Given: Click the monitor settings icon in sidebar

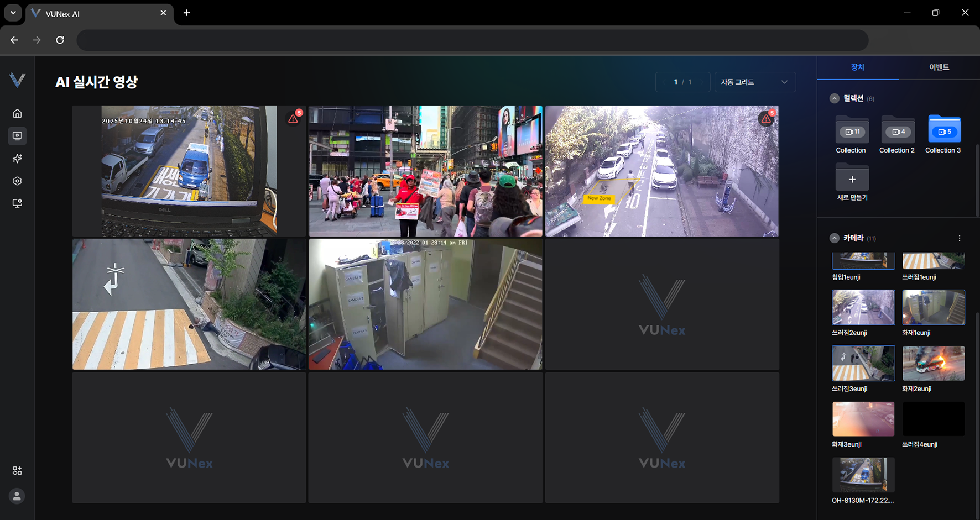Looking at the screenshot, I should pyautogui.click(x=17, y=203).
